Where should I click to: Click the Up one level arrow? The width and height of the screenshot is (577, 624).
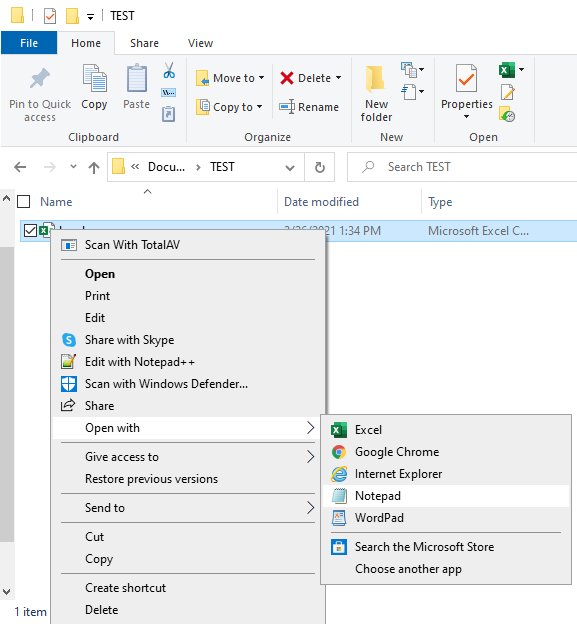pos(94,168)
